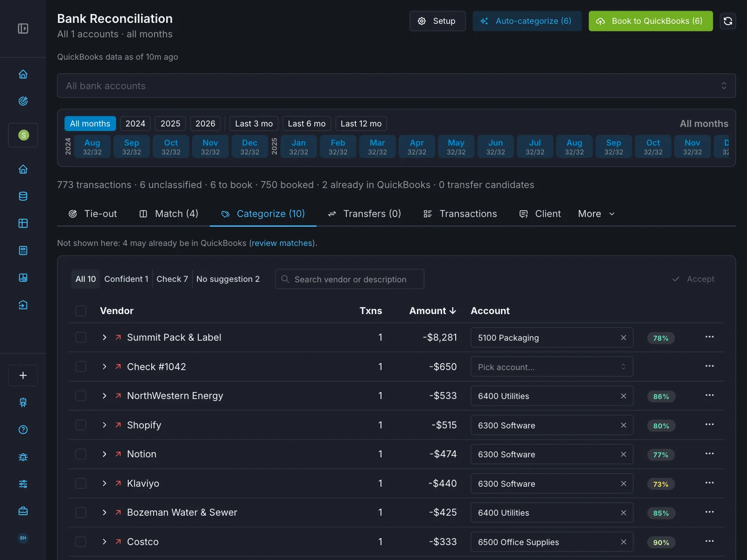Image resolution: width=747 pixels, height=560 pixels.
Task: Follow the review matches link
Action: (x=282, y=243)
